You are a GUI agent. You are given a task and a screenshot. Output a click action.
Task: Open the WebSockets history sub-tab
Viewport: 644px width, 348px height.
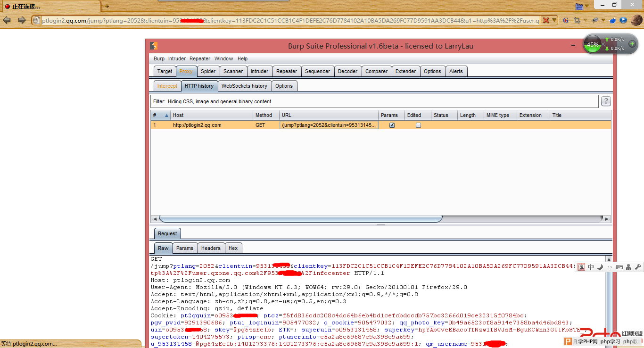tap(244, 86)
